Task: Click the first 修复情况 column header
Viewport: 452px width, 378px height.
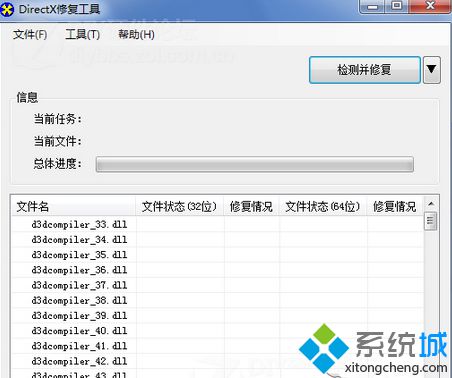Action: point(251,207)
